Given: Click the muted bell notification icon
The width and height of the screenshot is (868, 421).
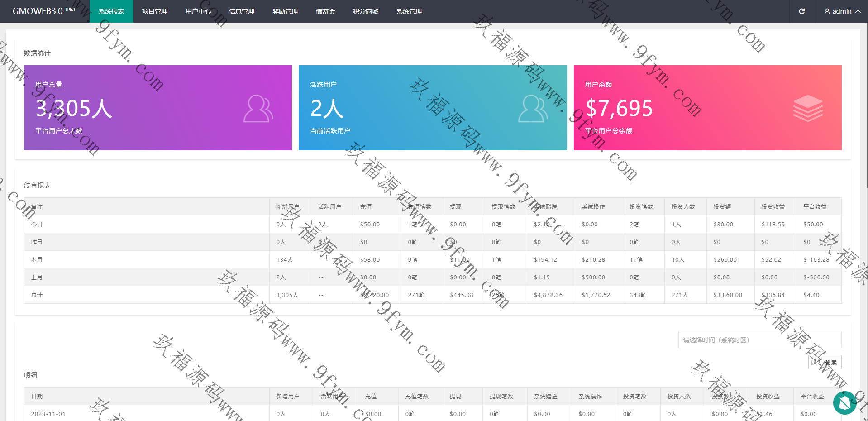Looking at the screenshot, I should tap(844, 402).
